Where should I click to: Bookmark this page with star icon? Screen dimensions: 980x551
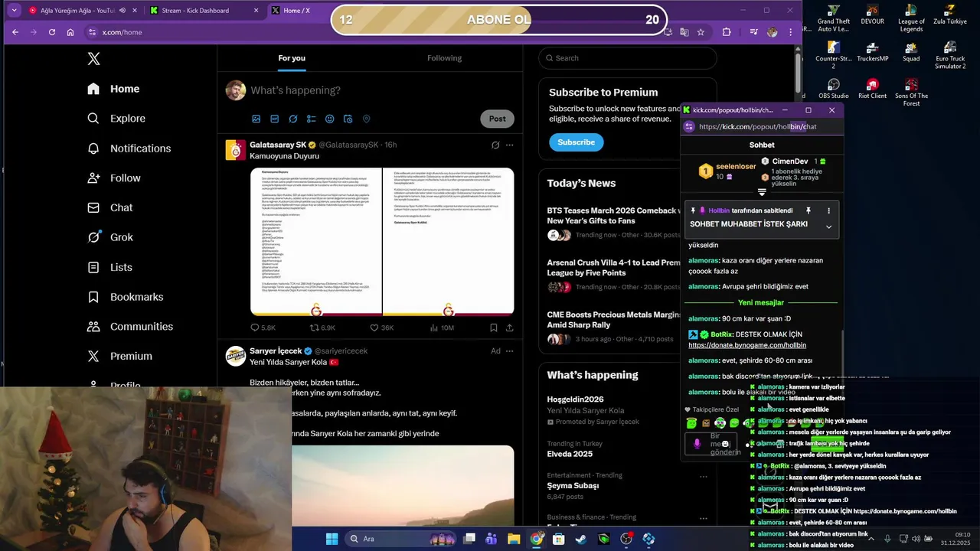(701, 32)
